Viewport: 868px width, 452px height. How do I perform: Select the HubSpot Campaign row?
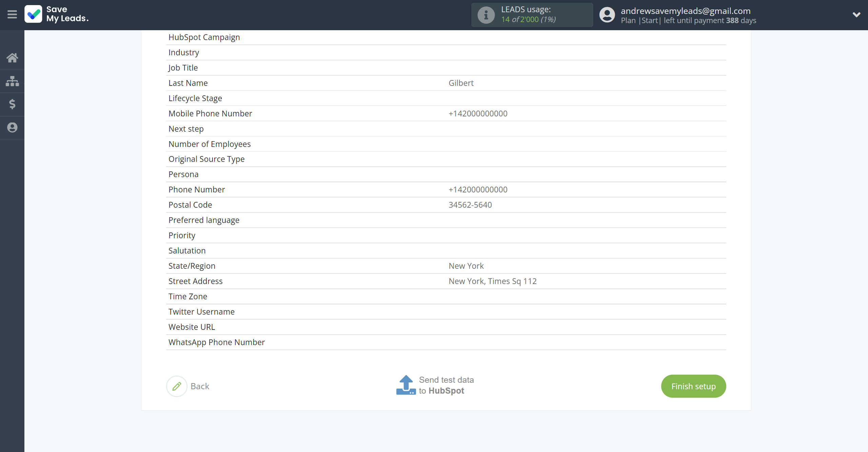point(446,37)
